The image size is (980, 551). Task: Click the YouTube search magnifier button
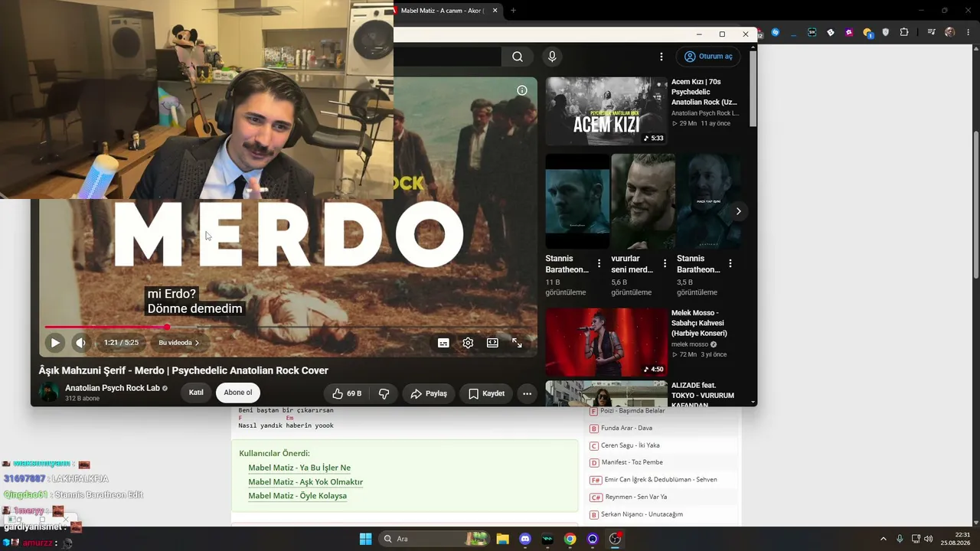[518, 57]
